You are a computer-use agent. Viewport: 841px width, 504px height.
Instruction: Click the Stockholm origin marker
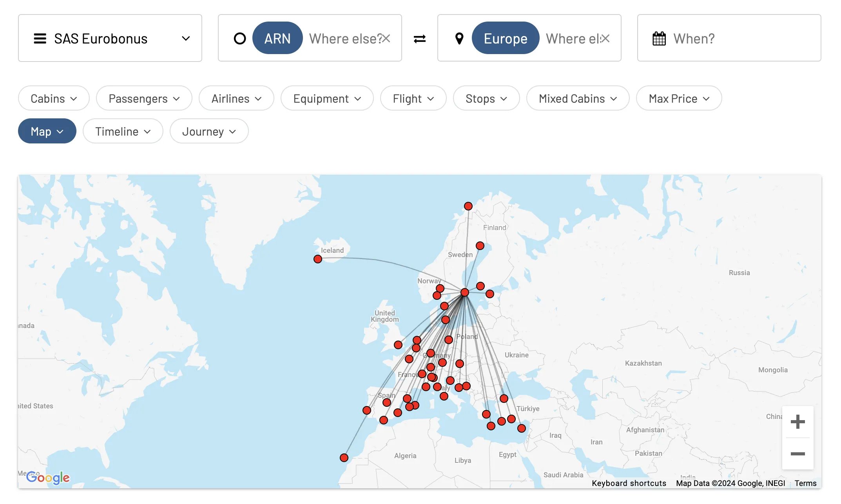pos(465,292)
